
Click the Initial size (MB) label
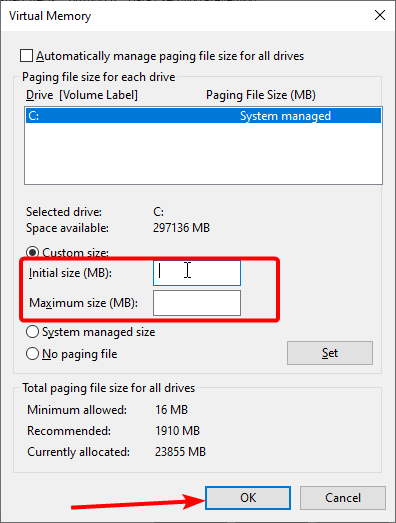[70, 273]
